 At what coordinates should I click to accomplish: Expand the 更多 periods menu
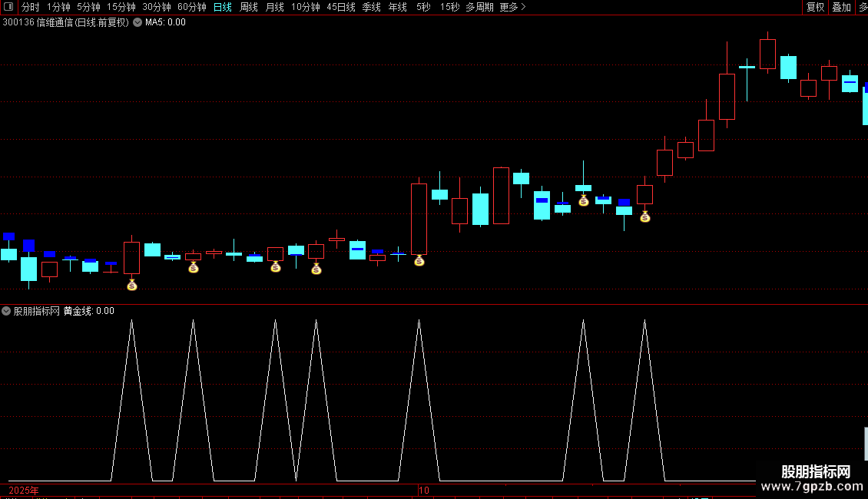click(512, 7)
